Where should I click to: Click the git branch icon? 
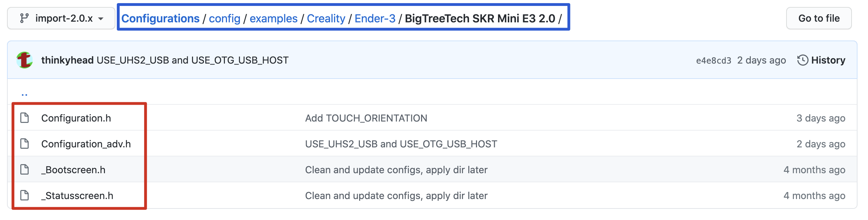(x=24, y=18)
